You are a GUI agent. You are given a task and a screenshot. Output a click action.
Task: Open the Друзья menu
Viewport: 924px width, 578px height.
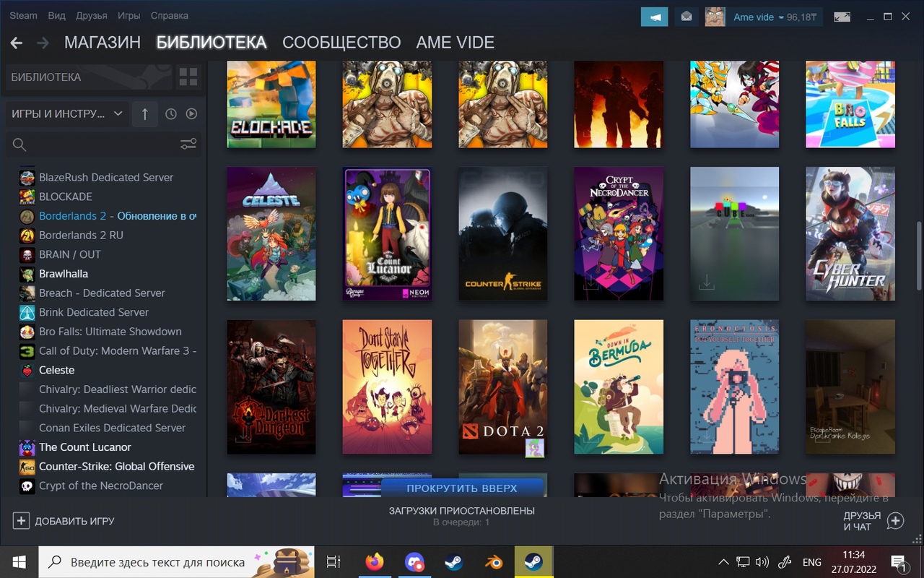click(x=91, y=15)
